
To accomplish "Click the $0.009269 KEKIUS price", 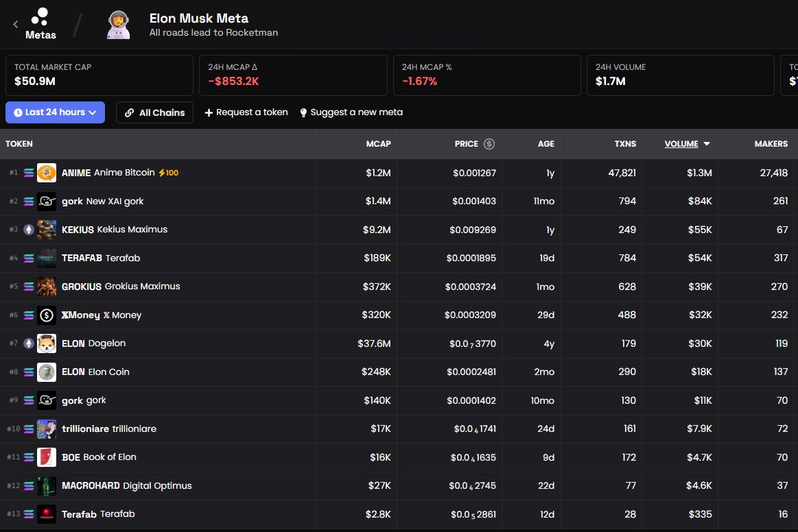I will [x=473, y=230].
